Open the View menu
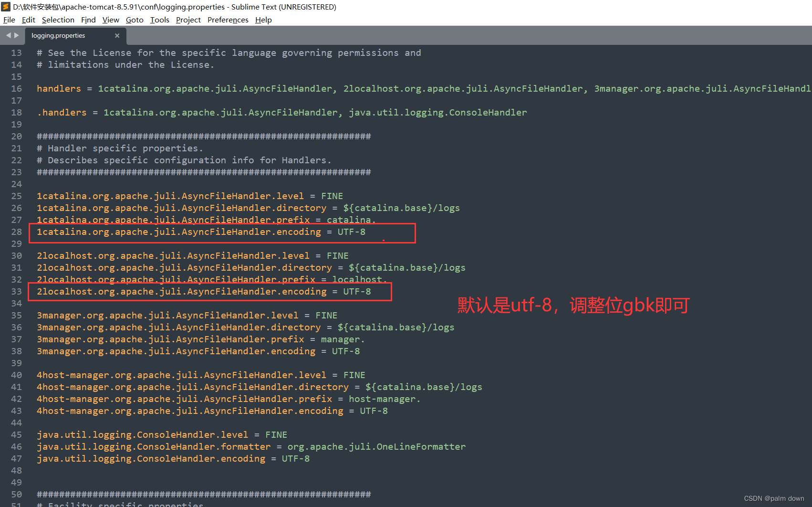Image resolution: width=812 pixels, height=507 pixels. 111,20
